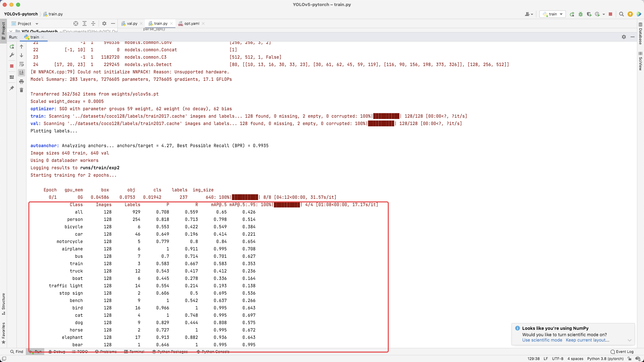Open the Event Log in the status bar

622,352
